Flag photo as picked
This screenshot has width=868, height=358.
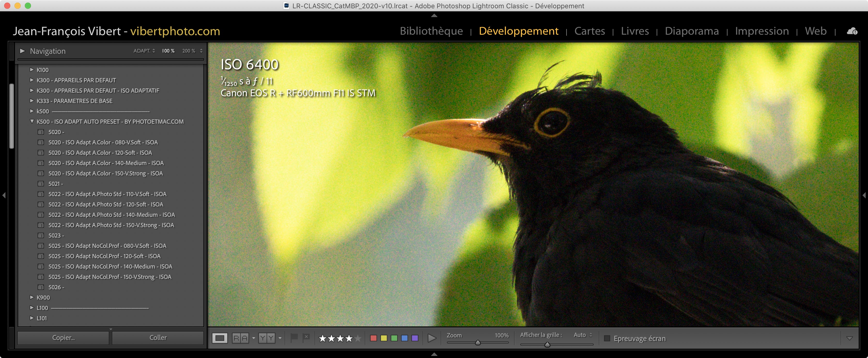pos(294,337)
